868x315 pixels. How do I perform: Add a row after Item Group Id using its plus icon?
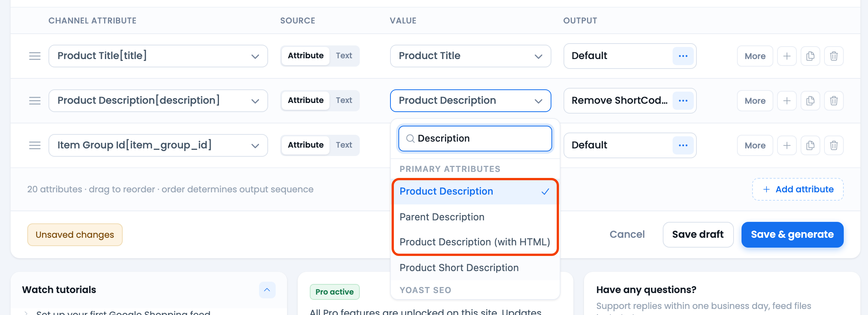pos(787,145)
